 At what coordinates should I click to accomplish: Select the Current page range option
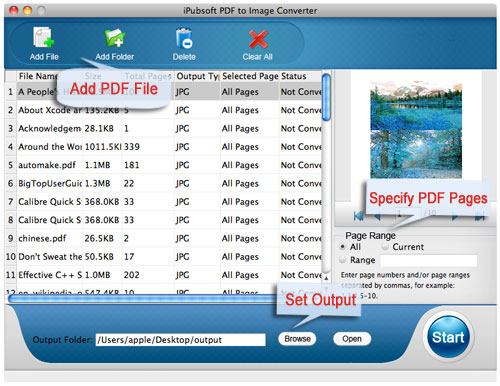pos(385,247)
